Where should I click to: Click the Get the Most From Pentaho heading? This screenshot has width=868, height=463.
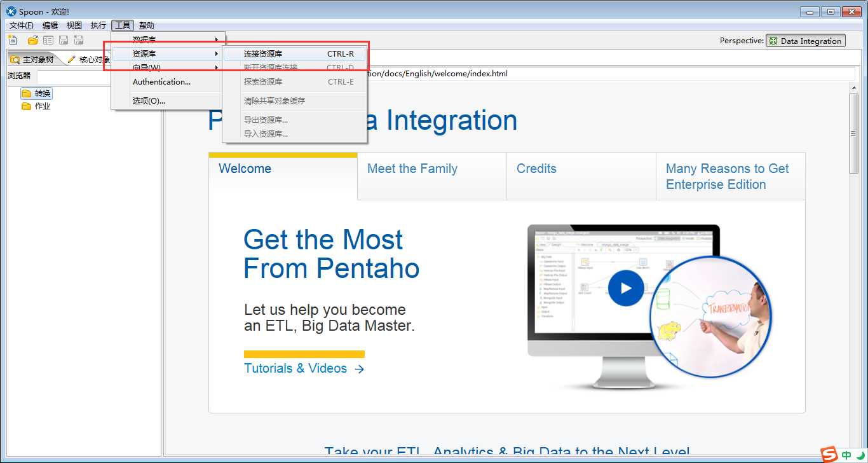(x=332, y=254)
